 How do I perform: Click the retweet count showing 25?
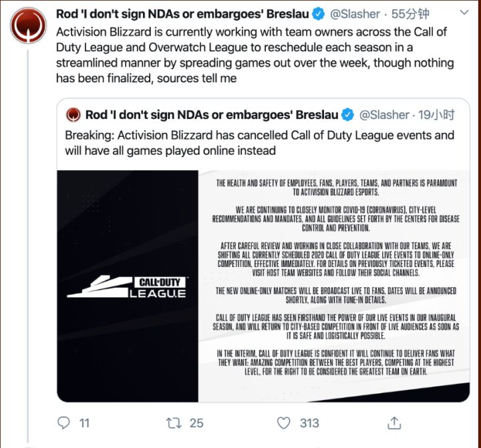pos(196,423)
